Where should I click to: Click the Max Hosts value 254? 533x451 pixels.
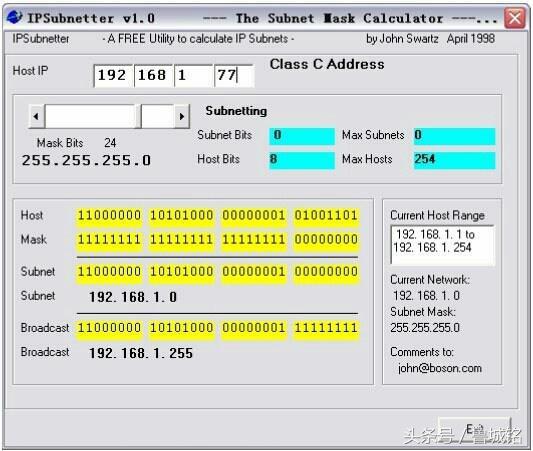click(x=454, y=160)
